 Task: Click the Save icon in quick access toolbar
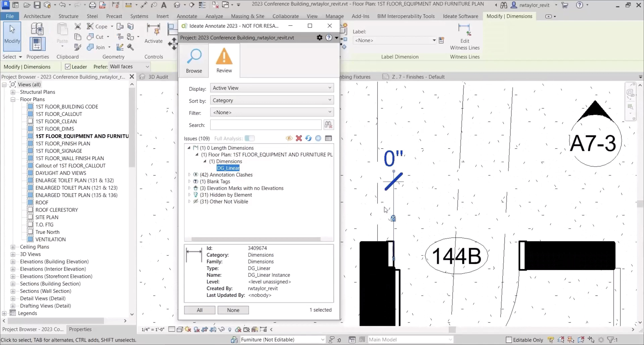coord(37,5)
